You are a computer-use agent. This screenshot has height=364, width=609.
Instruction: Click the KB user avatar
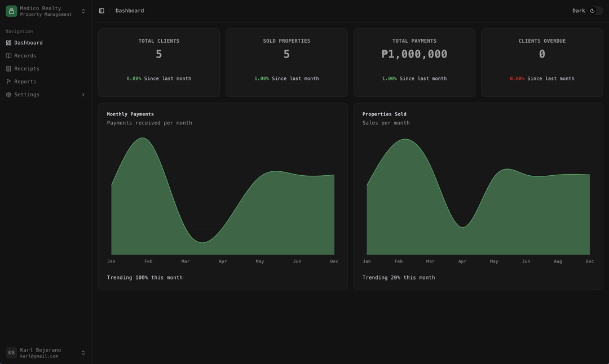(11, 353)
